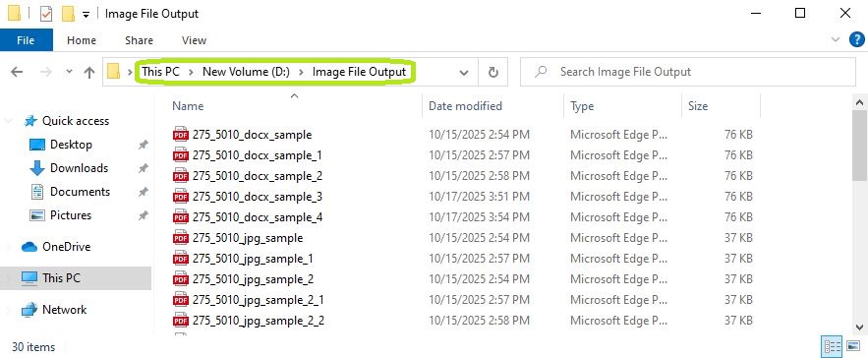Expand the chevron after New Volume (D:) breadcrumb

coord(301,72)
